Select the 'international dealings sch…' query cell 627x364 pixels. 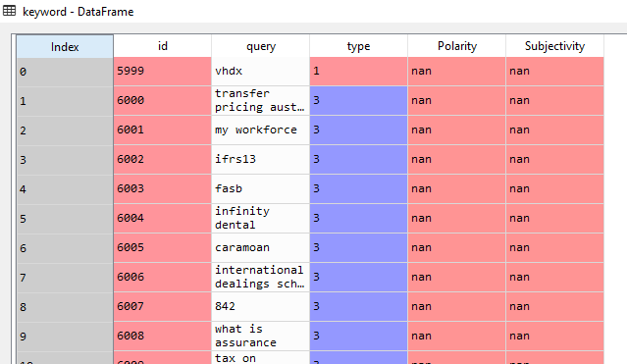click(260, 278)
